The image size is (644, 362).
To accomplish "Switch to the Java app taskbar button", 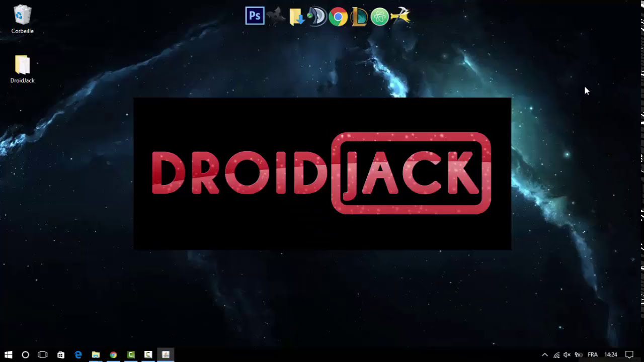I will tap(166, 354).
